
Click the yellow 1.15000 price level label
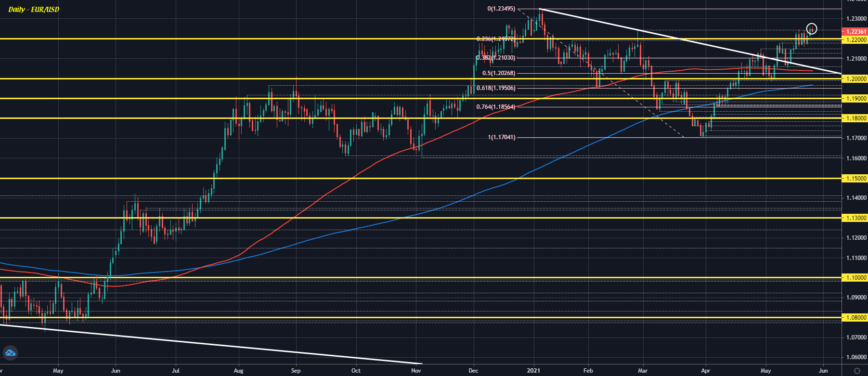pyautogui.click(x=854, y=178)
